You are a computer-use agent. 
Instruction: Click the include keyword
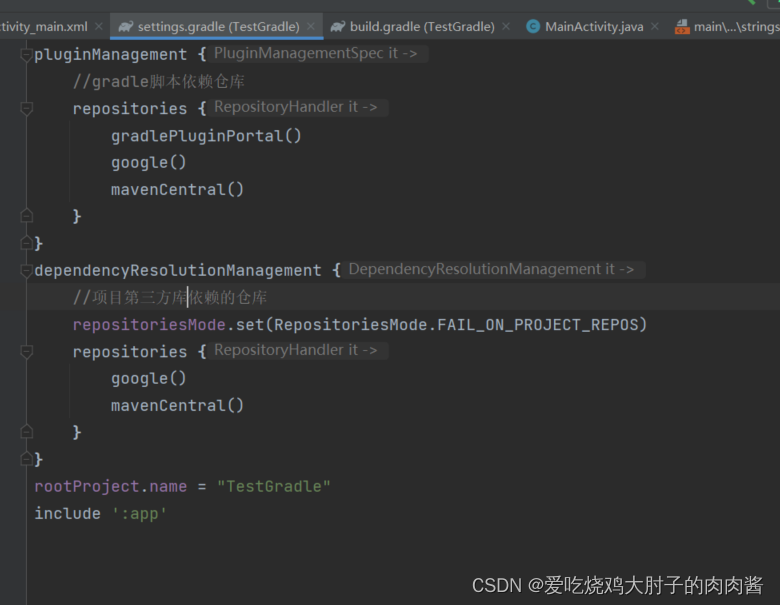coord(67,513)
